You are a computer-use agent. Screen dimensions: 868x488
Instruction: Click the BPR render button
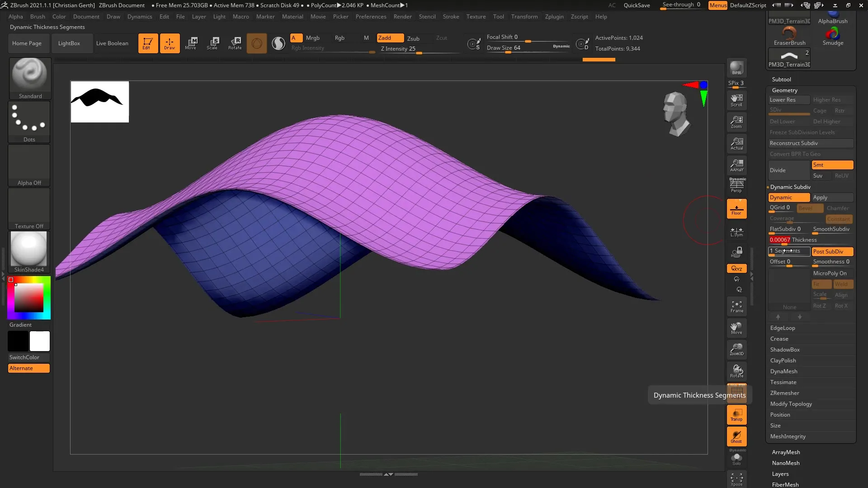click(737, 68)
